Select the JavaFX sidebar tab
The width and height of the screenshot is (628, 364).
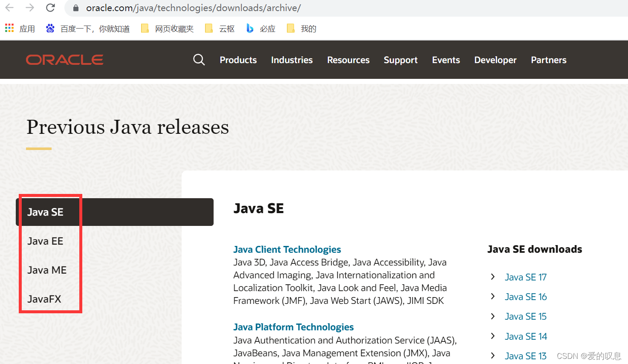pos(44,299)
